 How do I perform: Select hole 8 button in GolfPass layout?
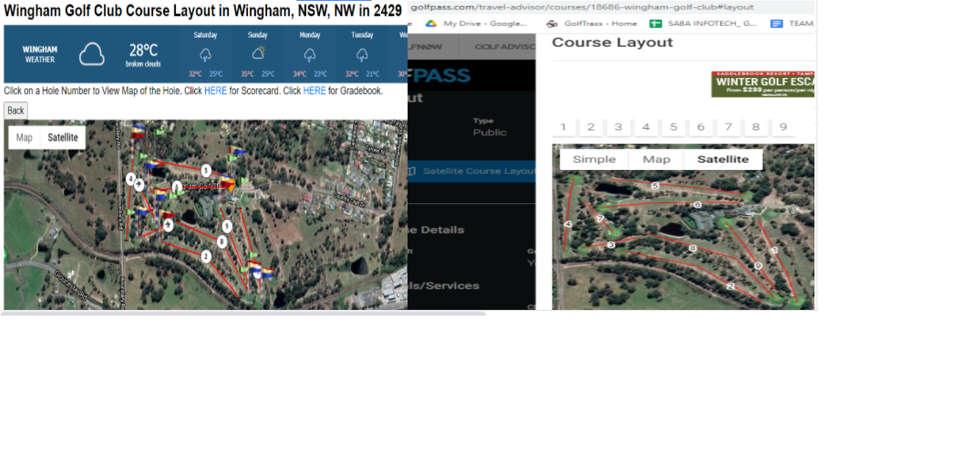756,127
